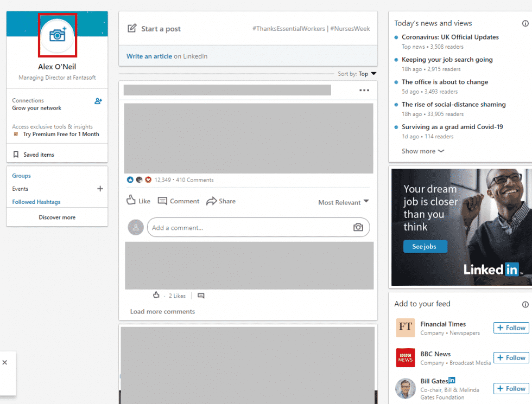Open the post's three-dot options menu
The width and height of the screenshot is (532, 404).
[x=364, y=91]
